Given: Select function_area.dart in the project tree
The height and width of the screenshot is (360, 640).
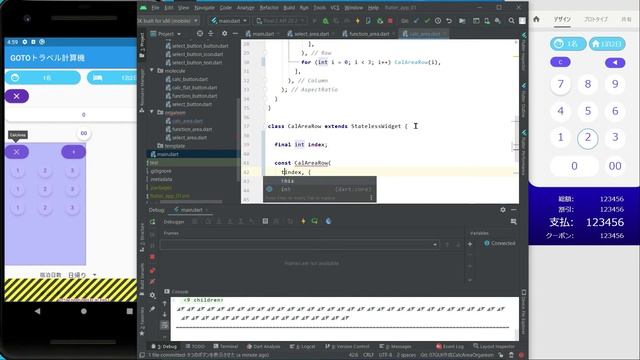Looking at the screenshot, I should click(192, 129).
